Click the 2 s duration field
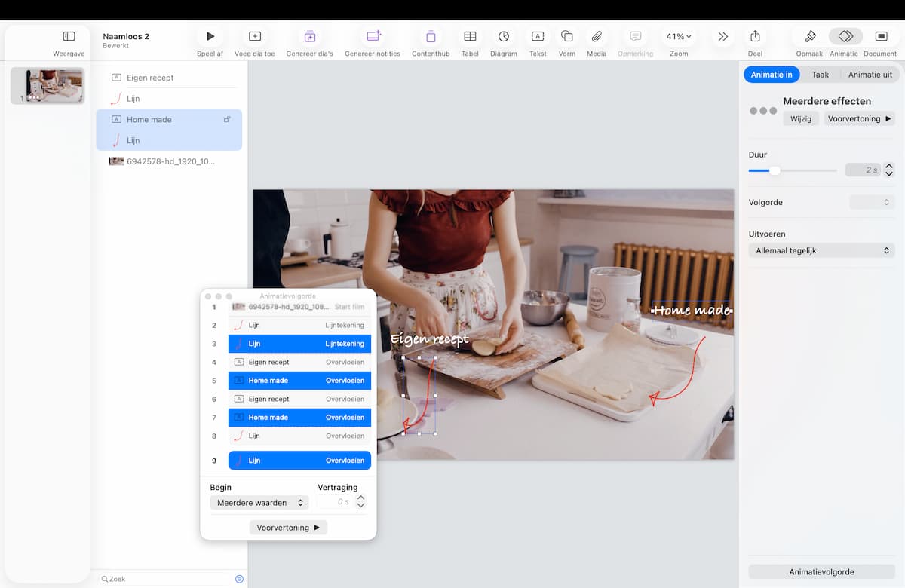This screenshot has width=905, height=588. pyautogui.click(x=863, y=170)
